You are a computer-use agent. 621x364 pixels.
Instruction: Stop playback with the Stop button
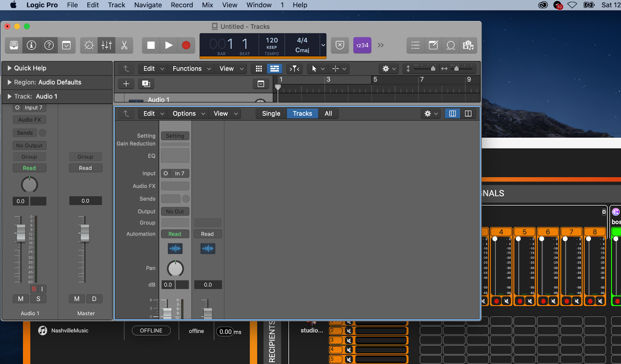151,45
